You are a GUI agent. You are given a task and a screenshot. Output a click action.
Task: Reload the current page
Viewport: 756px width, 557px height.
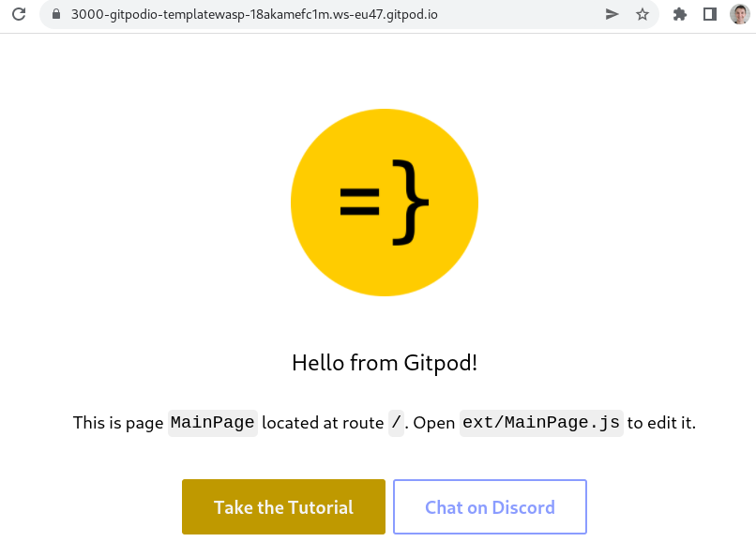(19, 14)
